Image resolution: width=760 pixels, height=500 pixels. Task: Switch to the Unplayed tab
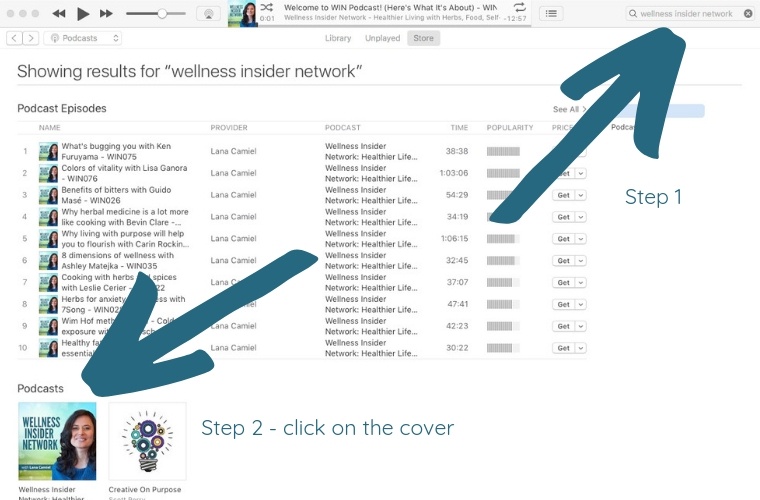(x=382, y=38)
